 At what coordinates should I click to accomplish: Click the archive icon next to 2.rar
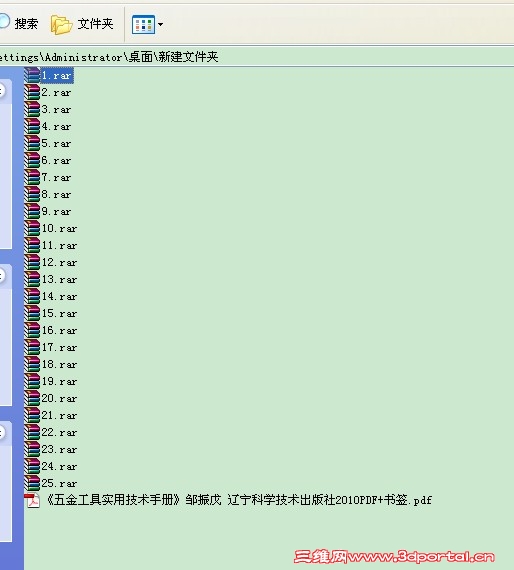tap(32, 92)
